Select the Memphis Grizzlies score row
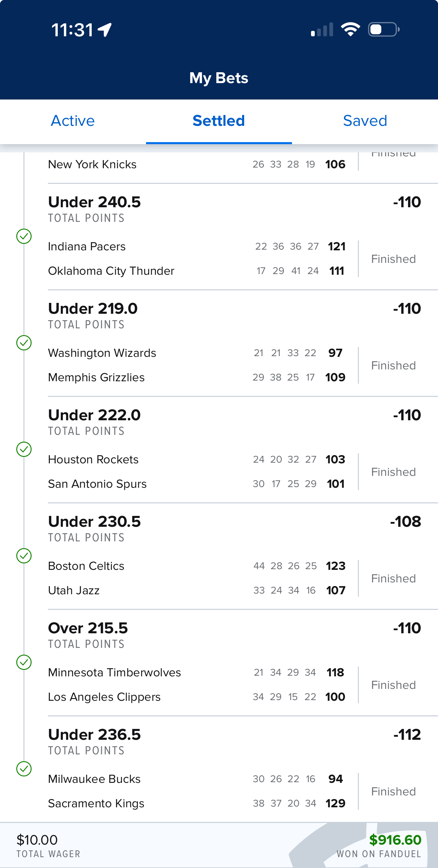The image size is (438, 868). (x=197, y=377)
